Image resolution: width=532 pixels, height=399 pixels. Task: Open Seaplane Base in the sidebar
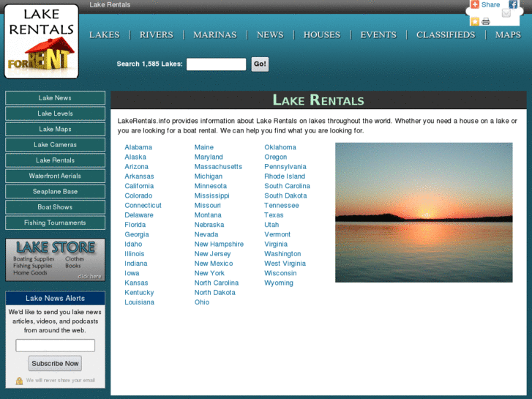pos(56,192)
